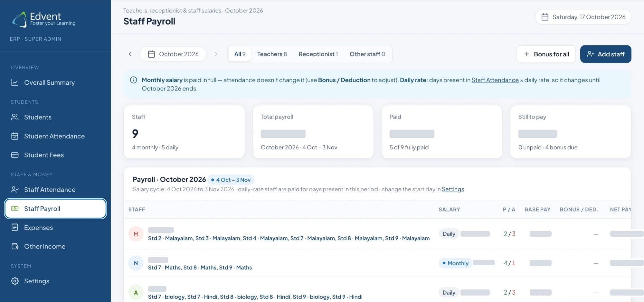Click the Staff Payroll banknote icon

(x=14, y=209)
